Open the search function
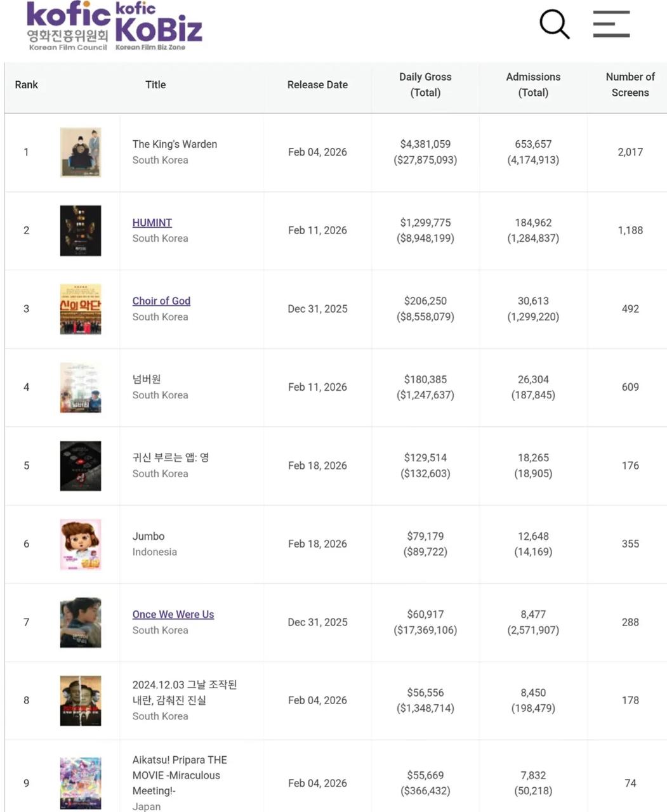 [x=553, y=24]
